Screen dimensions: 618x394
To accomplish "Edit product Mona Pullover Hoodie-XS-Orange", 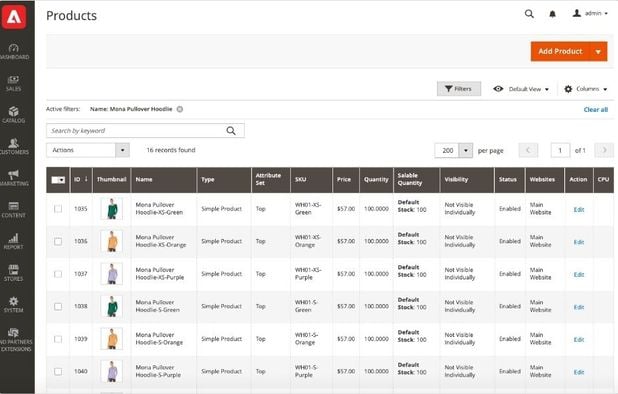I will pos(579,242).
